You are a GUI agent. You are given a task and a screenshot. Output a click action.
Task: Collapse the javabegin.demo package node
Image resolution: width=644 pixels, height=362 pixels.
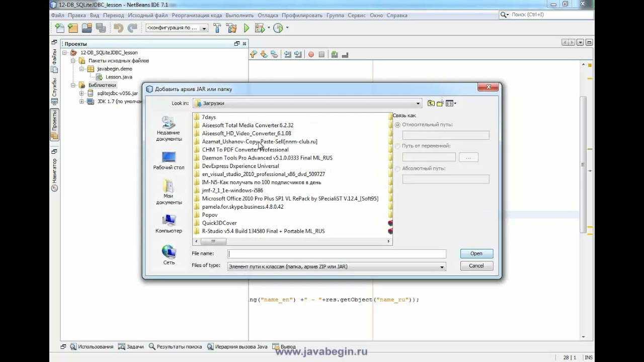coord(82,69)
